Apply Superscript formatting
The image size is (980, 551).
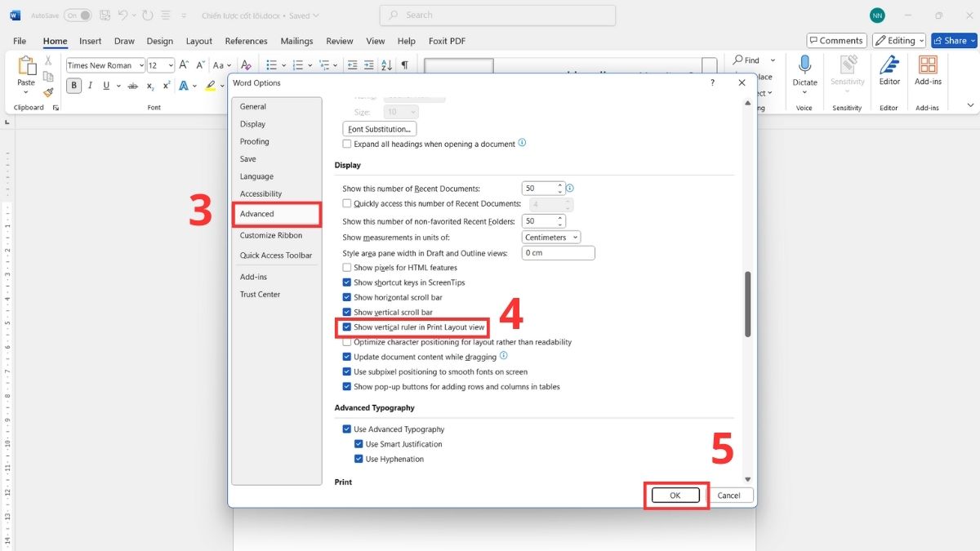click(167, 86)
